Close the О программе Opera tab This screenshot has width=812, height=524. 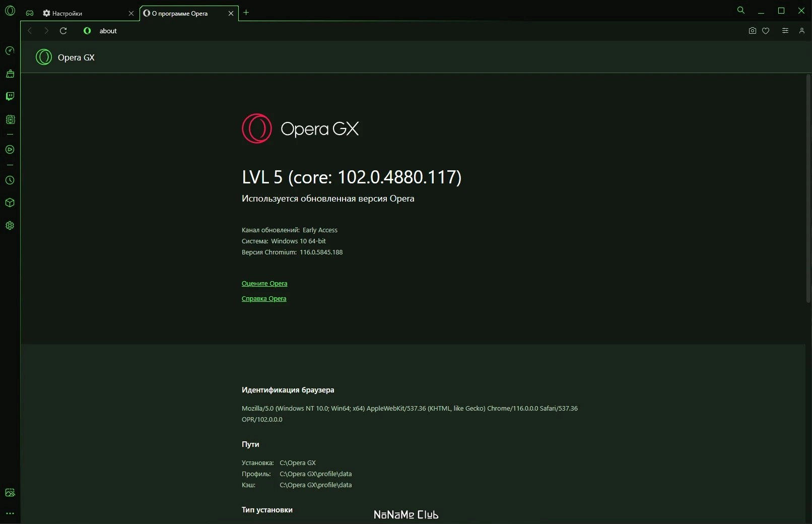[x=231, y=14]
